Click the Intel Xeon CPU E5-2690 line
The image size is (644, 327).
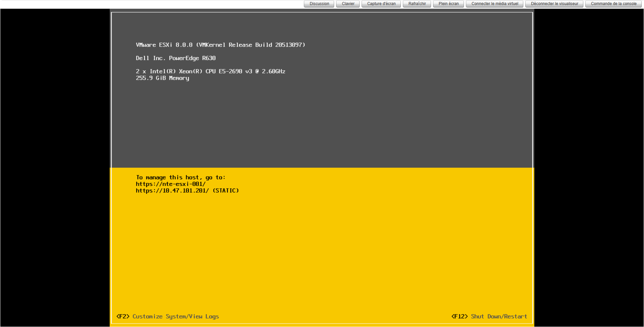210,71
